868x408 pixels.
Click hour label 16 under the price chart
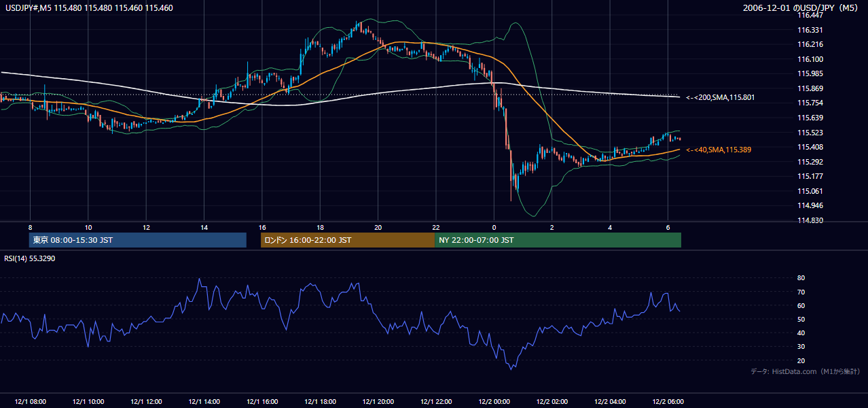pos(262,227)
